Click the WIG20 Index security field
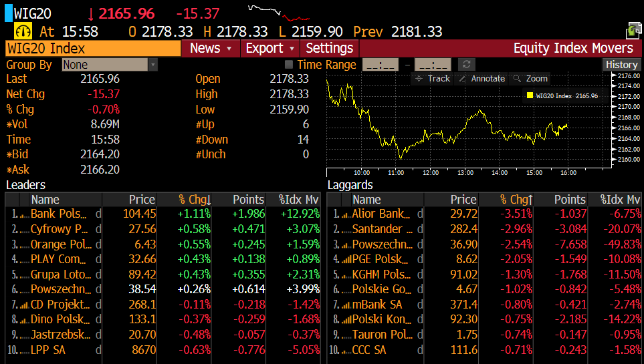 click(93, 49)
